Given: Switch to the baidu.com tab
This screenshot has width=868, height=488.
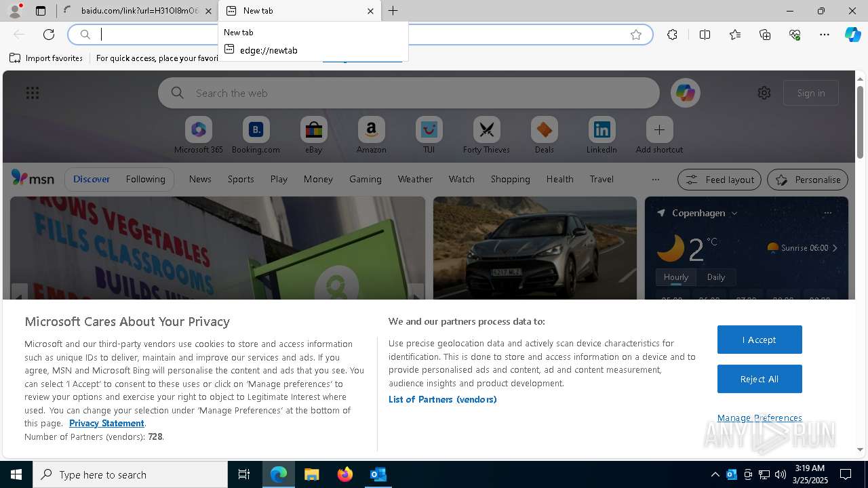Looking at the screenshot, I should (139, 11).
